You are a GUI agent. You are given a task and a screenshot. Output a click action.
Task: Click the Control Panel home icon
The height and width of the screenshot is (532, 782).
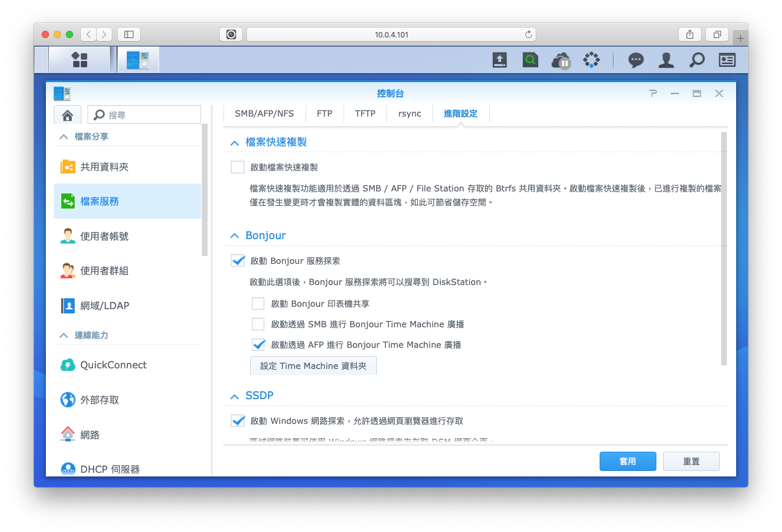(x=68, y=115)
